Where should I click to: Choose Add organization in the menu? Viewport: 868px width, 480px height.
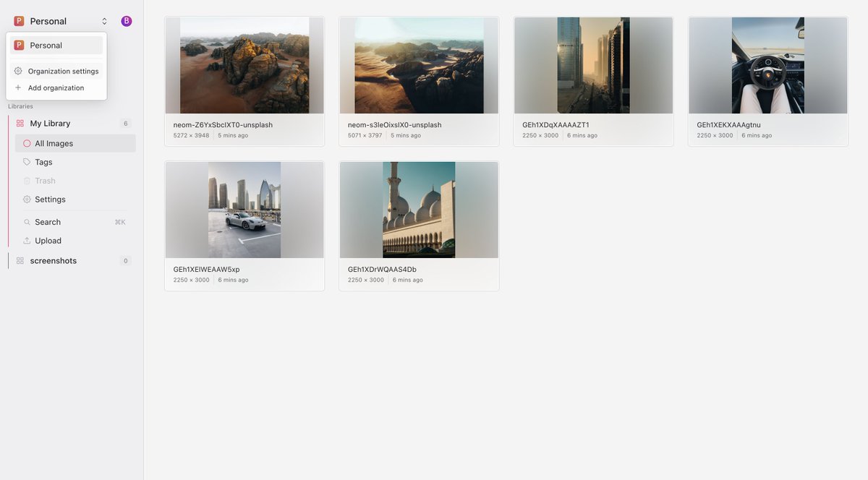click(56, 87)
